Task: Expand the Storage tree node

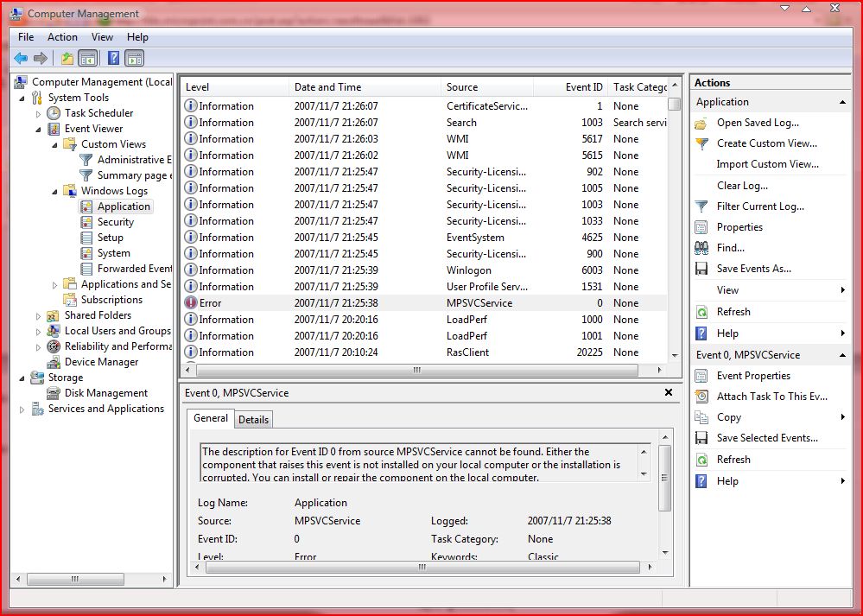Action: pos(22,378)
